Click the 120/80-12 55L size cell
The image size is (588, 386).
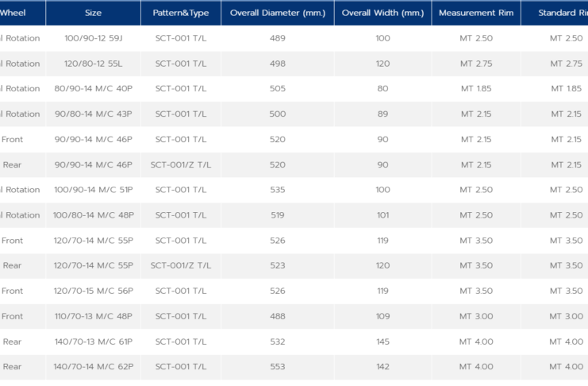(93, 64)
